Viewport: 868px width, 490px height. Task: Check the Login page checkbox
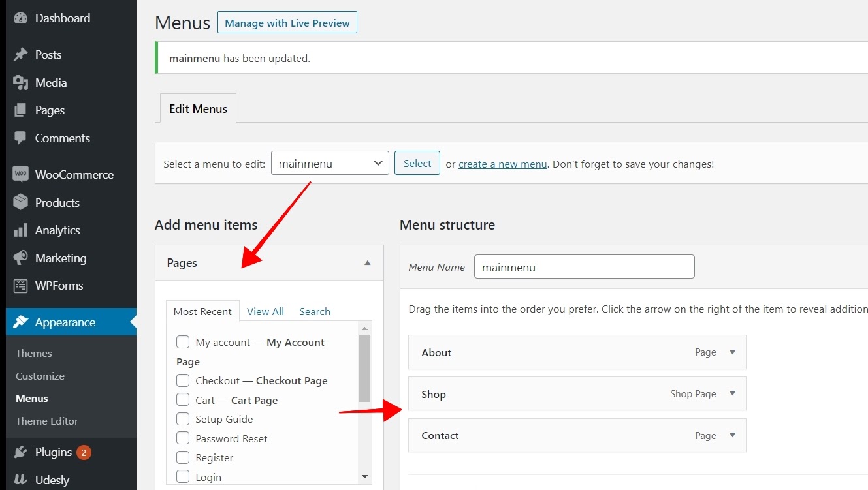pos(183,477)
